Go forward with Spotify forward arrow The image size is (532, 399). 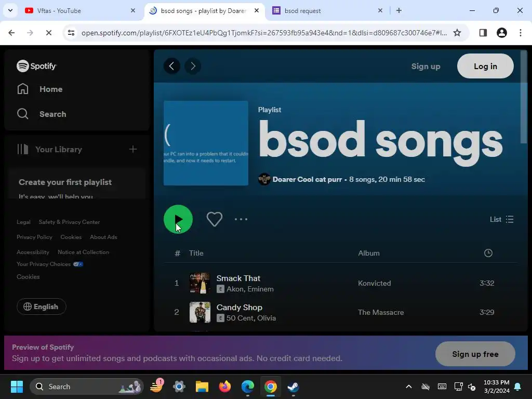193,66
